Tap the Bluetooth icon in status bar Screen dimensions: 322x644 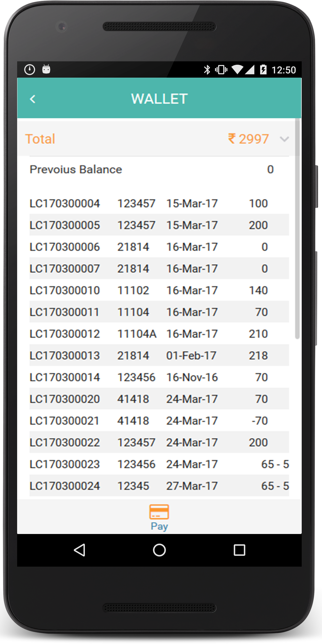tap(207, 70)
